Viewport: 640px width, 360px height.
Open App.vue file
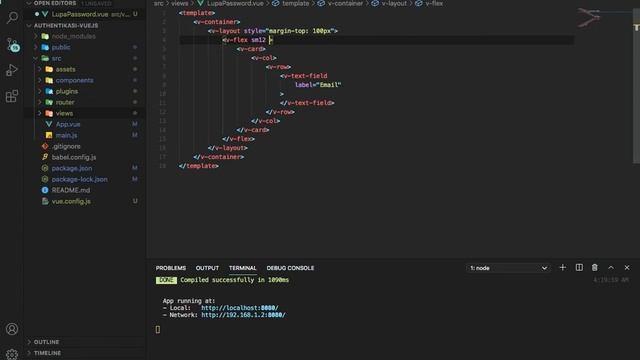68,124
